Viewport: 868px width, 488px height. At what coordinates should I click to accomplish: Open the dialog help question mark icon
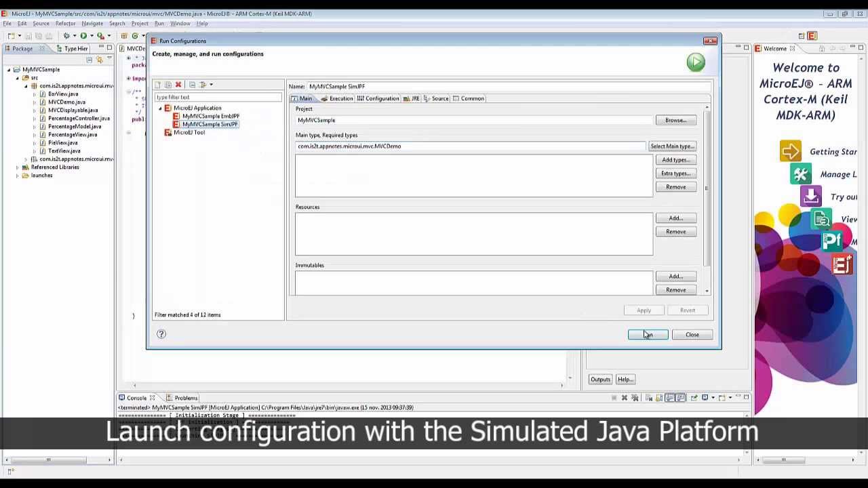coord(161,333)
